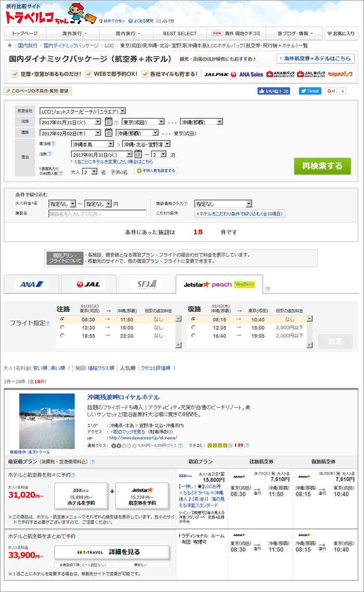Viewport: 364px width, 592px height.
Task: Expand the 施設価格クラス dropdown
Action: (223, 204)
